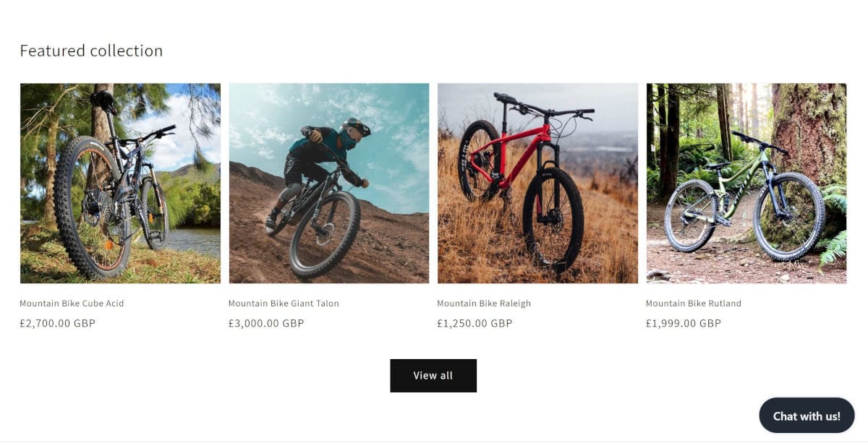Open the red Raleigh bike product image
Screen dimensions: 868x443
click(x=537, y=183)
